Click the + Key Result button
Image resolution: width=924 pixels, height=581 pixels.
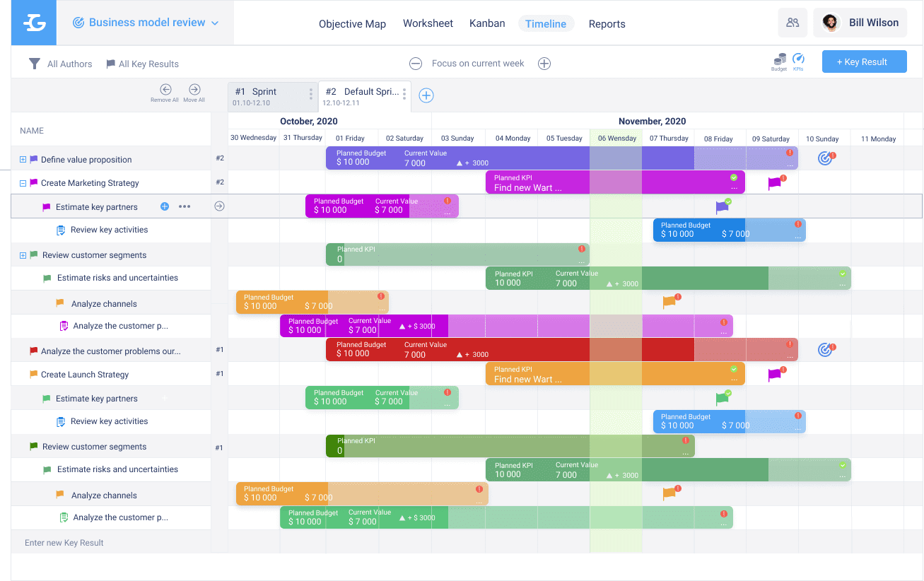click(864, 61)
